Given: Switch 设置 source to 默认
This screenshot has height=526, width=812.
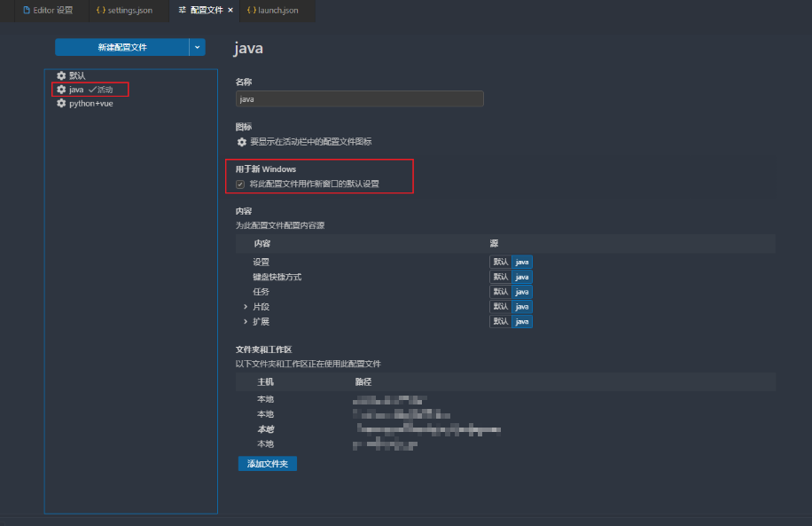Looking at the screenshot, I should click(503, 262).
